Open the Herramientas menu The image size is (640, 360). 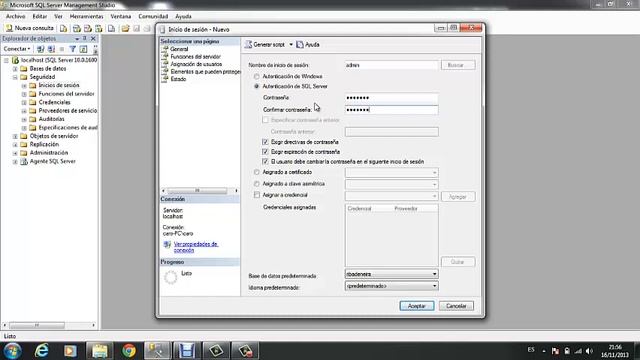click(x=87, y=16)
